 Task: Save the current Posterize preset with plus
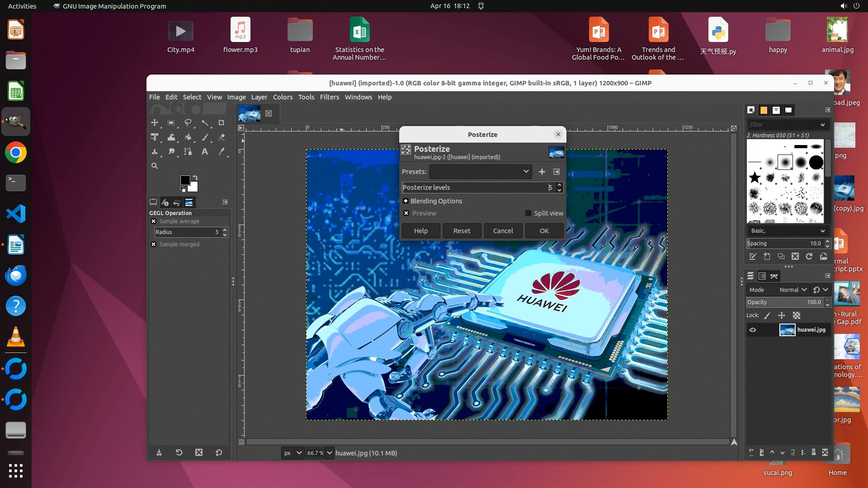tap(542, 172)
